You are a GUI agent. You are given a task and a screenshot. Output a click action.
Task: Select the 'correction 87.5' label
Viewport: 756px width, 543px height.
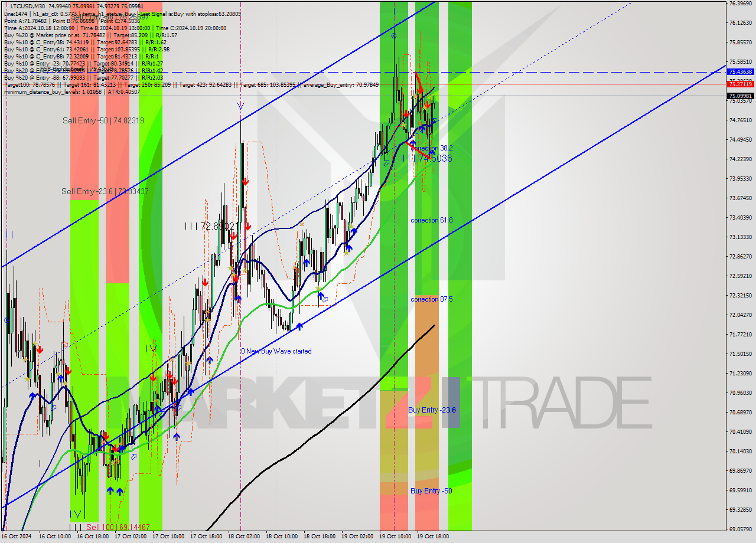pyautogui.click(x=432, y=299)
